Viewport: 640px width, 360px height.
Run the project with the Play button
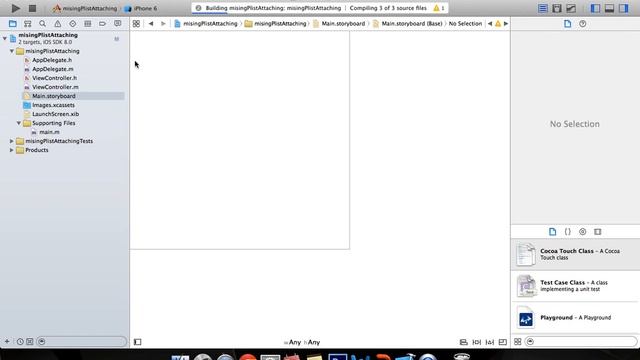(x=16, y=8)
